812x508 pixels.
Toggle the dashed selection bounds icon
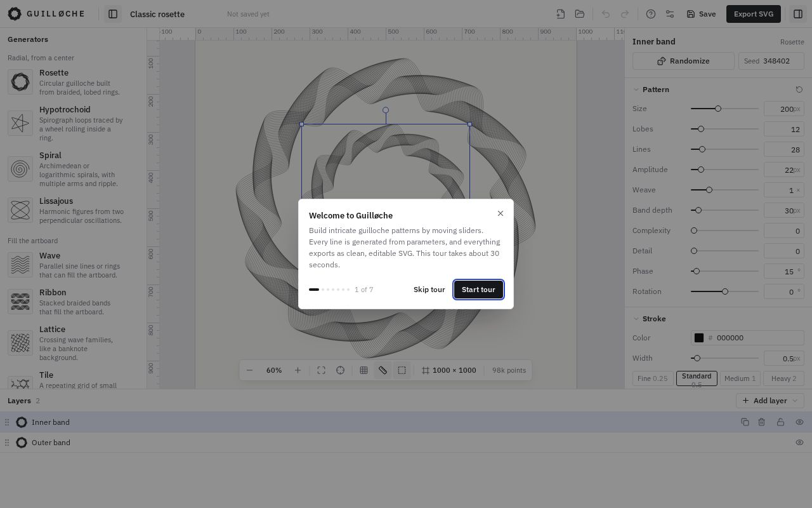[402, 370]
